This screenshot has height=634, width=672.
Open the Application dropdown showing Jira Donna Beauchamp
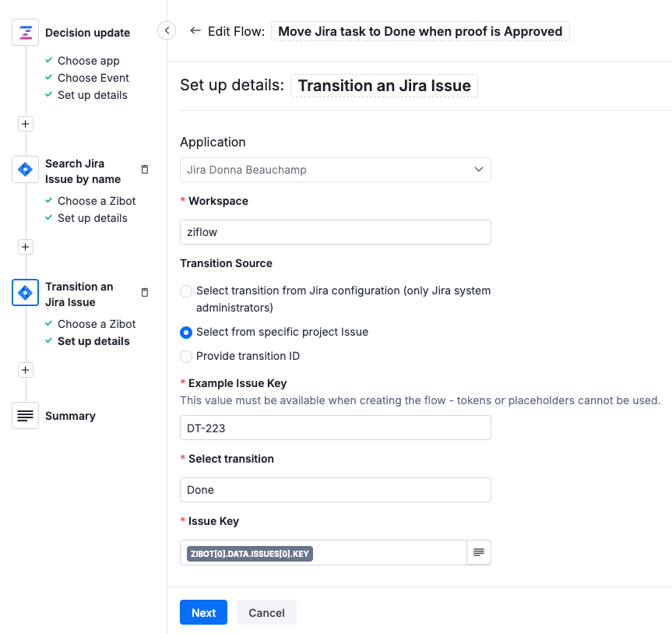click(335, 169)
